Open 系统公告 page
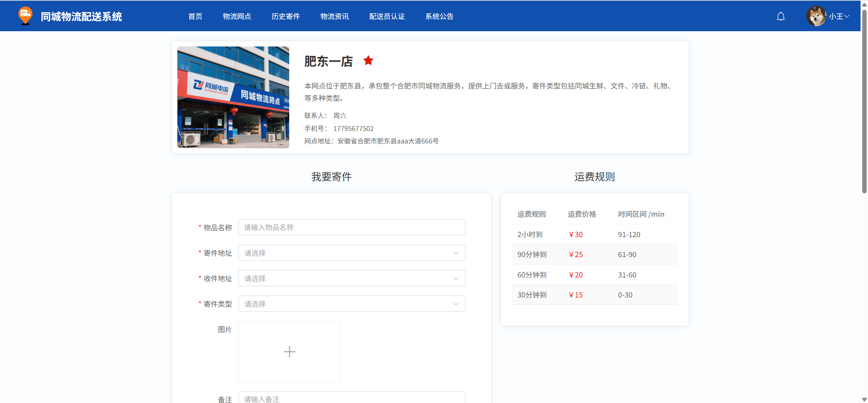The image size is (868, 403). (439, 16)
